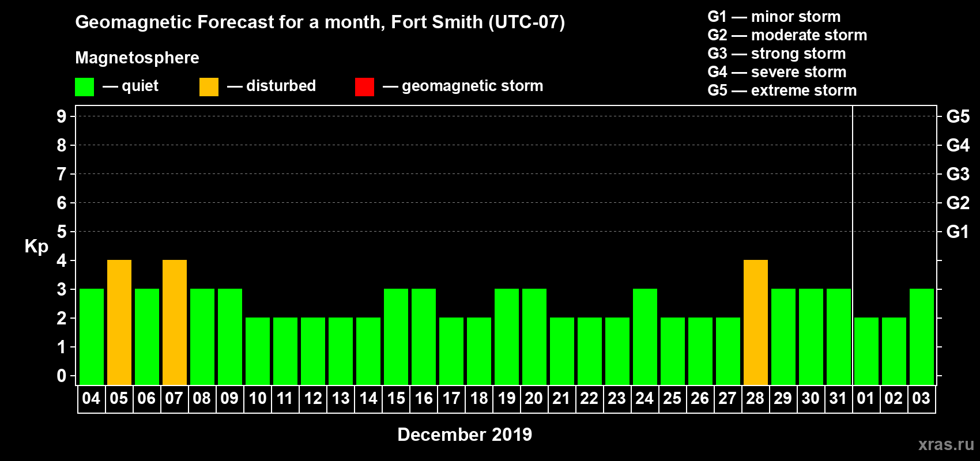Select the orange bar for December 28
This screenshot has width=980, height=461.
(756, 323)
